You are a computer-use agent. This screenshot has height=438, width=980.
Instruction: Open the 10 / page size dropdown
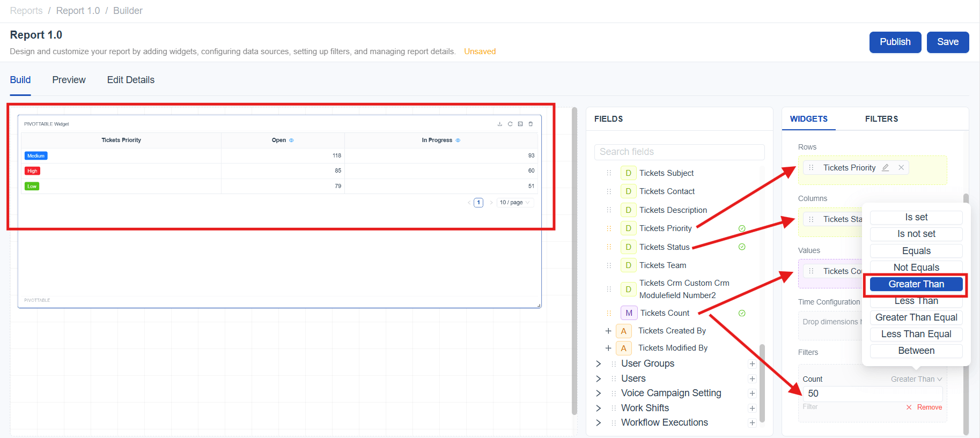click(515, 203)
